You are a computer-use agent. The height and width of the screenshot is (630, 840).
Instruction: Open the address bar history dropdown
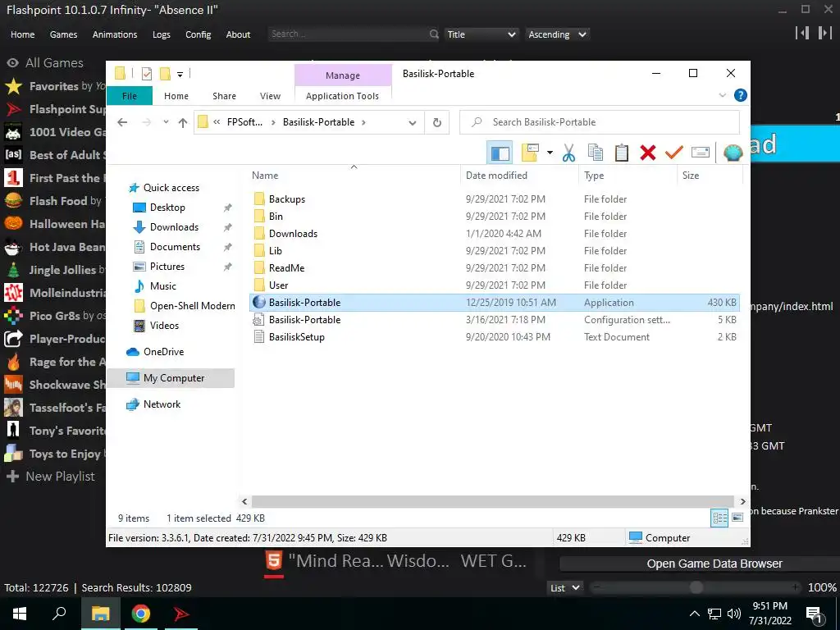click(413, 123)
